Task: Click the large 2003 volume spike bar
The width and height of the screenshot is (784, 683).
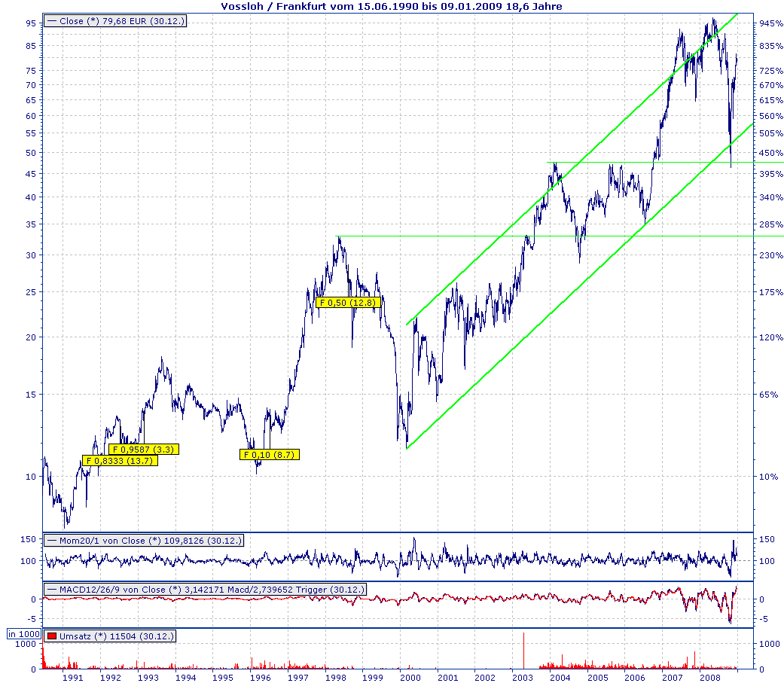Action: pyautogui.click(x=523, y=651)
